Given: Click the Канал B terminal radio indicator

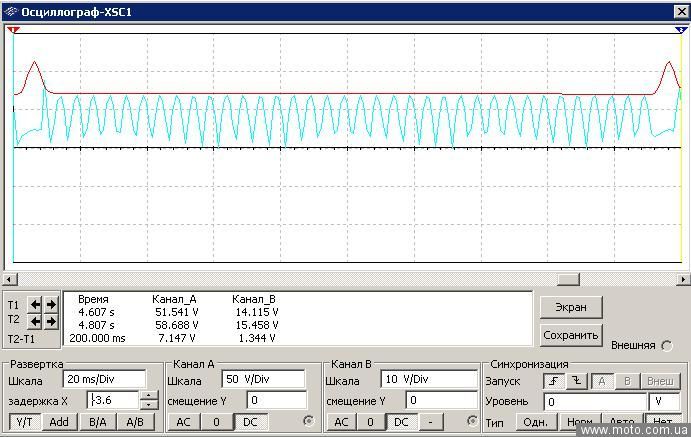Looking at the screenshot, I should [x=472, y=421].
